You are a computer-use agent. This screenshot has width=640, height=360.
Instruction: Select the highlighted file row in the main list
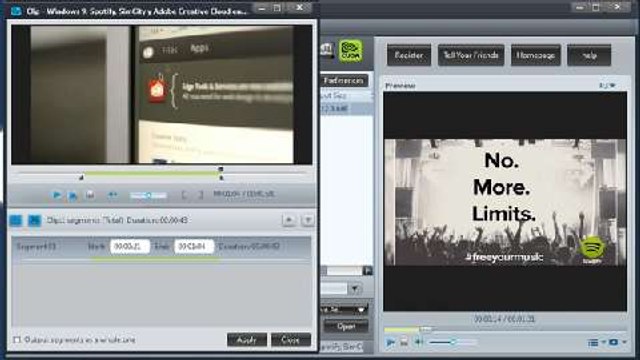(x=347, y=109)
